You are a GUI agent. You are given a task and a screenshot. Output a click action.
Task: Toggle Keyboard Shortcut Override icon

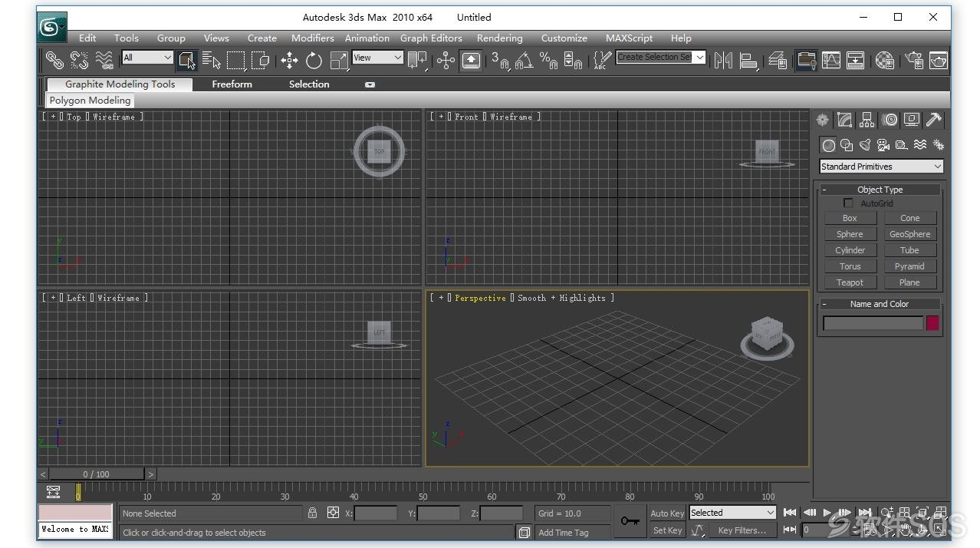pyautogui.click(x=471, y=60)
